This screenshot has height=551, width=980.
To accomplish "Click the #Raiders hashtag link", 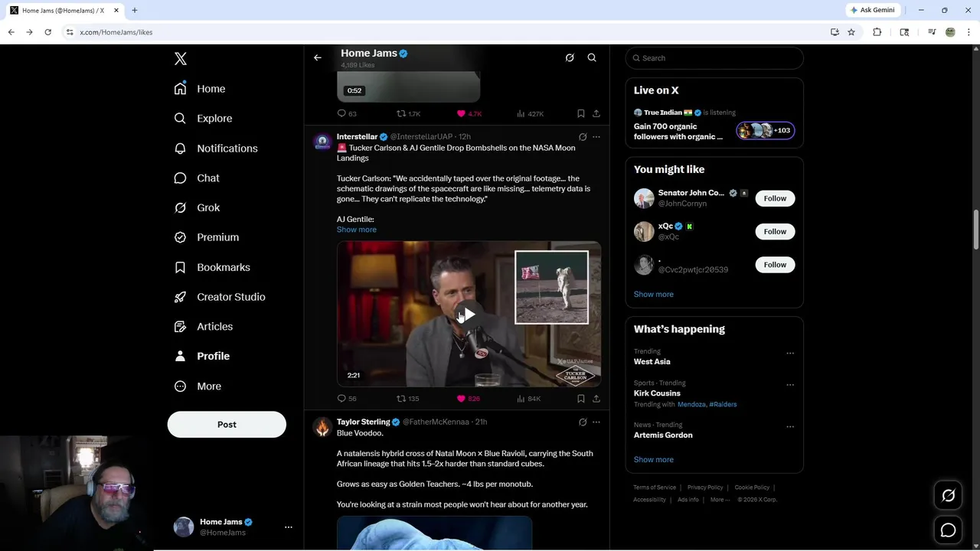I will [723, 404].
